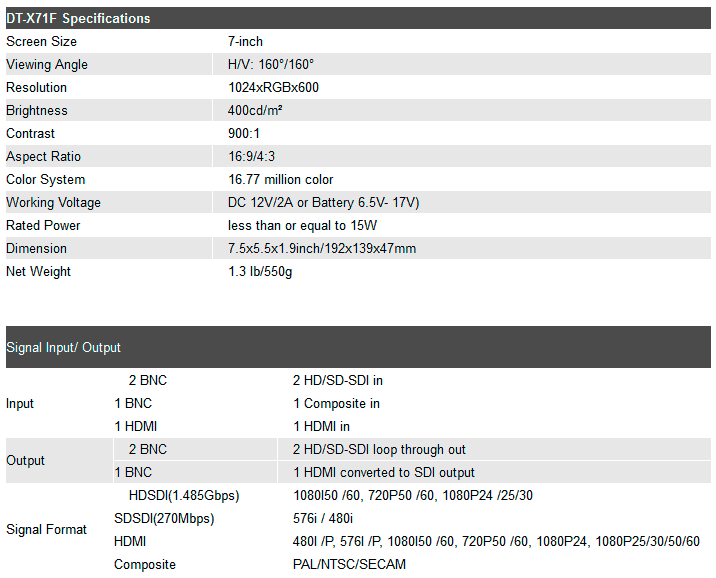The image size is (716, 578).
Task: Click the 'Brightness' label
Action: tap(37, 110)
